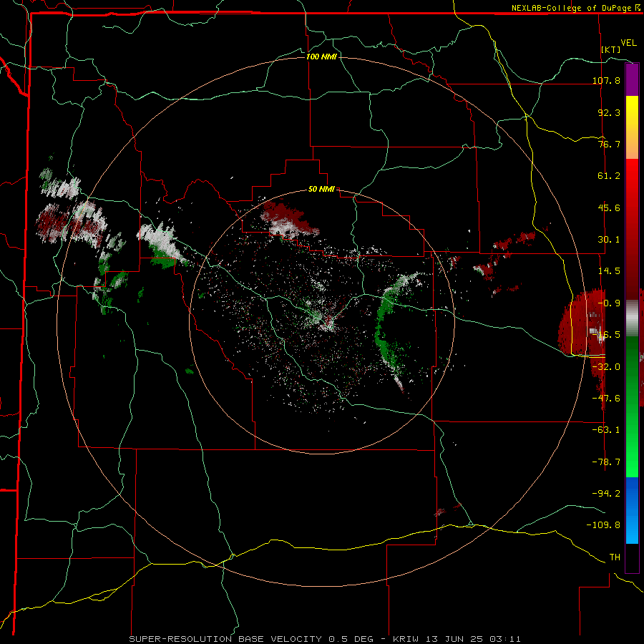Select the -94.2 velocity legend value

(x=606, y=494)
